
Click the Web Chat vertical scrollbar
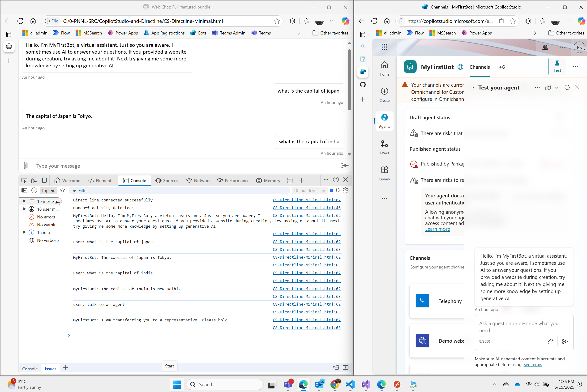pos(349,80)
